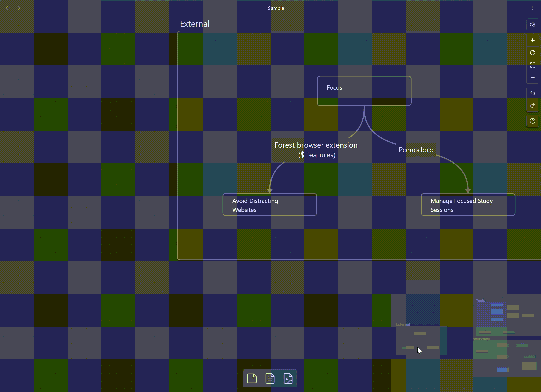541x392 pixels.
Task: Select the Avoid Distracting Websites card
Action: (269, 205)
